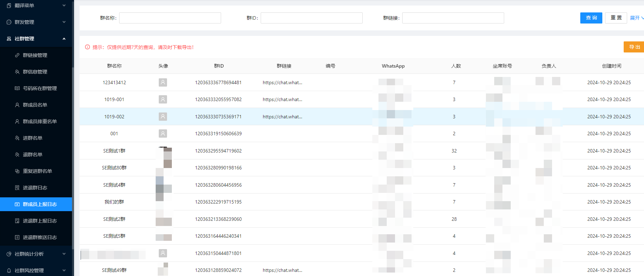Open the chat link in row 1019-001

tap(282, 99)
